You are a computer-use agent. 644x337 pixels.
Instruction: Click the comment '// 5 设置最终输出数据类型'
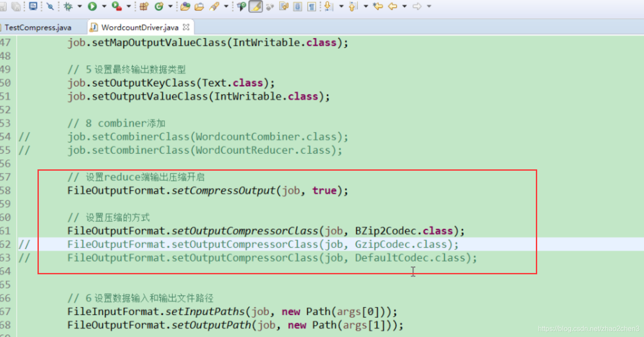tap(127, 70)
